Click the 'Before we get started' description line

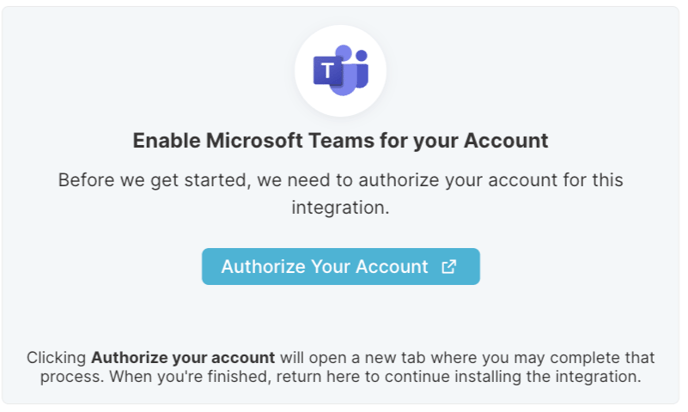tap(340, 180)
